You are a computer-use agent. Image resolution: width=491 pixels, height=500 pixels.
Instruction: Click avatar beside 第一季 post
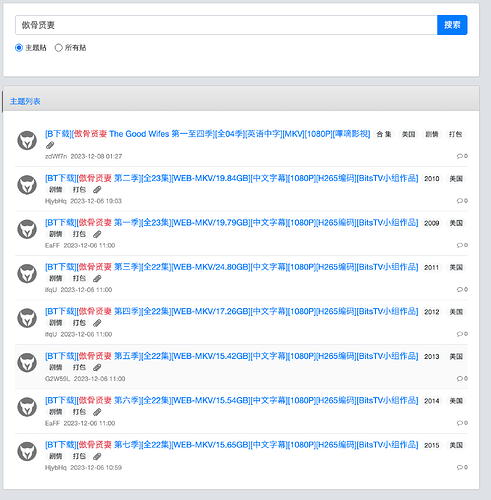tap(27, 229)
